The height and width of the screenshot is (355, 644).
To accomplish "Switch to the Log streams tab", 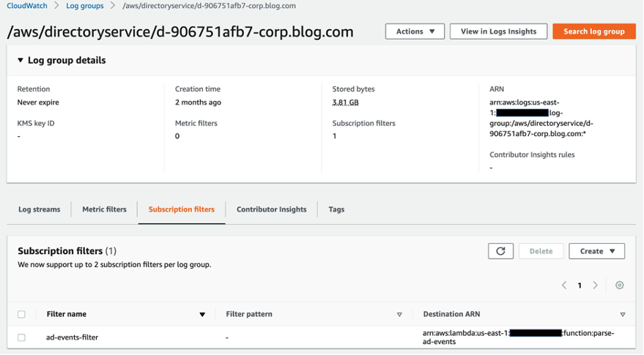I will (39, 209).
